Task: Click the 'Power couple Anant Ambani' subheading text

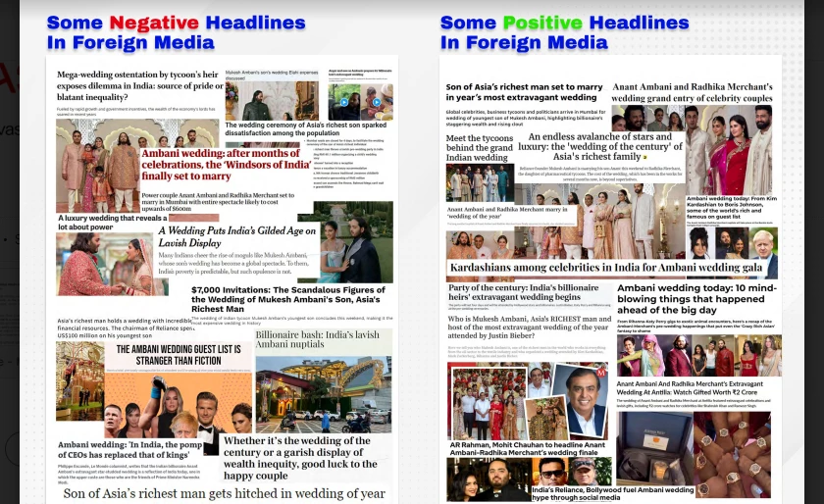Action: (x=218, y=201)
